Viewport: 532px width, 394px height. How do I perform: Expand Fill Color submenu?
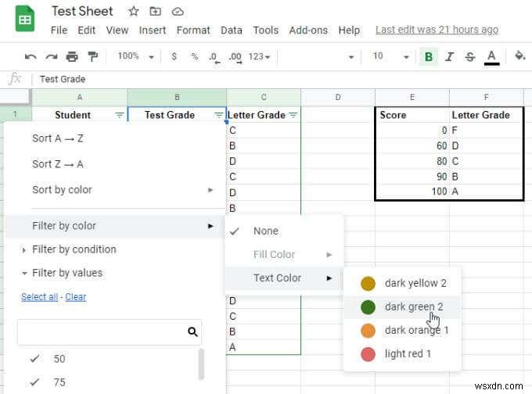(x=284, y=254)
